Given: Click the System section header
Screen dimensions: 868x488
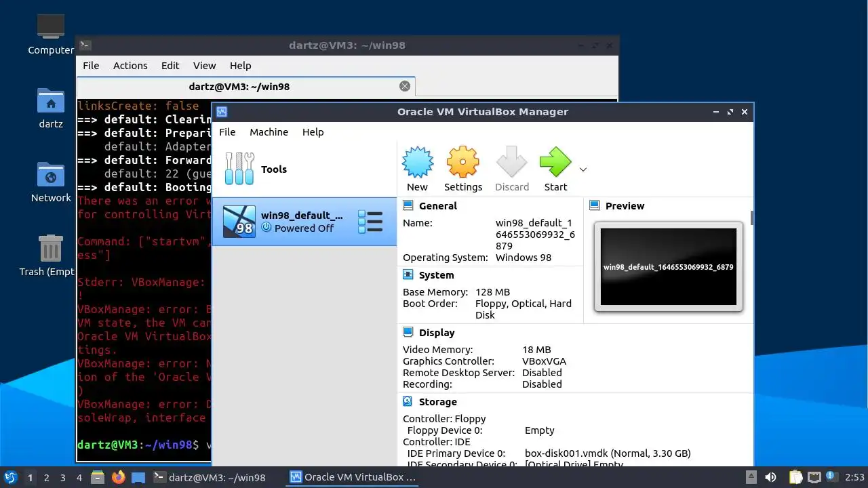Looking at the screenshot, I should (x=436, y=275).
